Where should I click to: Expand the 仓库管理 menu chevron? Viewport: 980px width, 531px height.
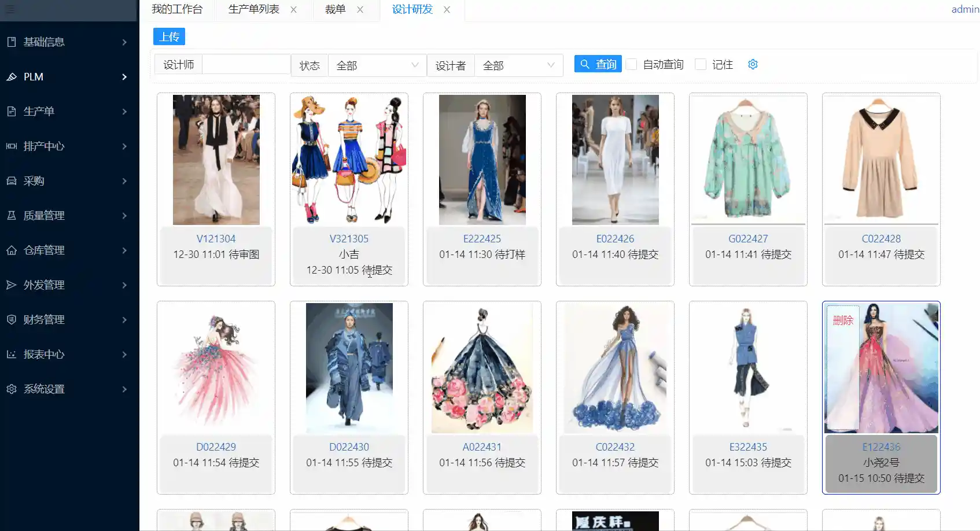(x=124, y=250)
